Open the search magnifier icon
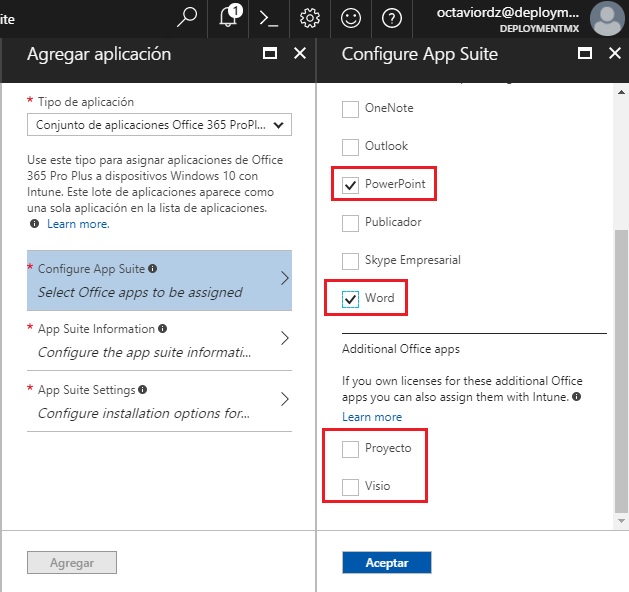 (x=186, y=17)
